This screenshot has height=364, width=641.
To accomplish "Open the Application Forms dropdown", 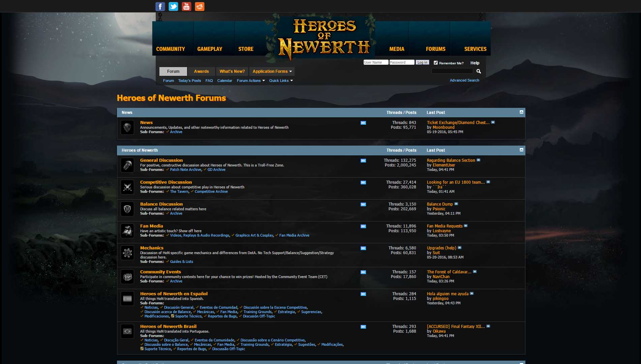I will [x=272, y=71].
